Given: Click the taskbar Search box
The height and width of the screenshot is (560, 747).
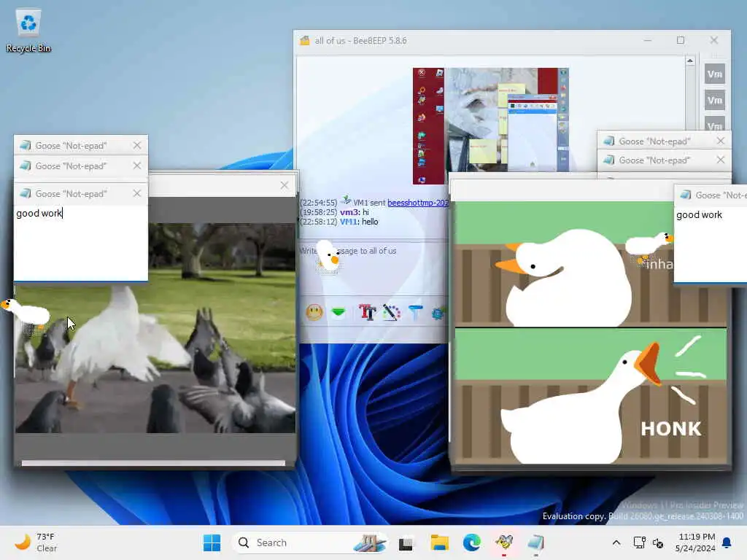Looking at the screenshot, I should click(309, 542).
